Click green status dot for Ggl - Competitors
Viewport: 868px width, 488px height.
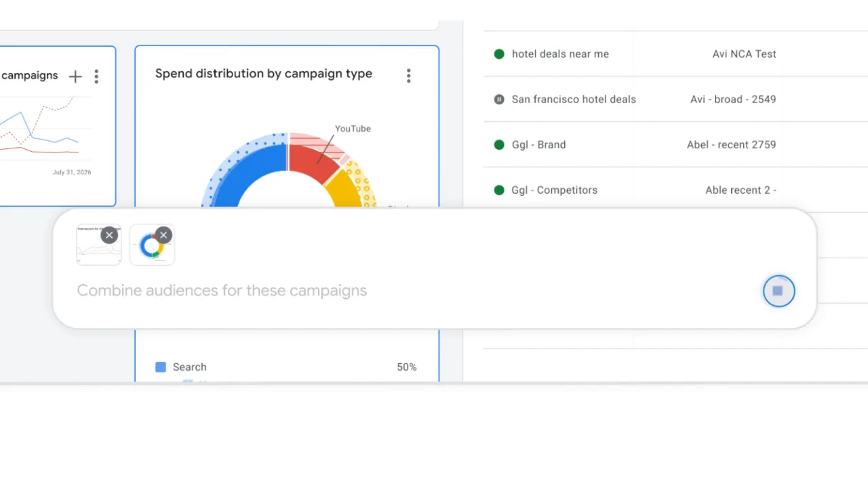[x=499, y=190]
